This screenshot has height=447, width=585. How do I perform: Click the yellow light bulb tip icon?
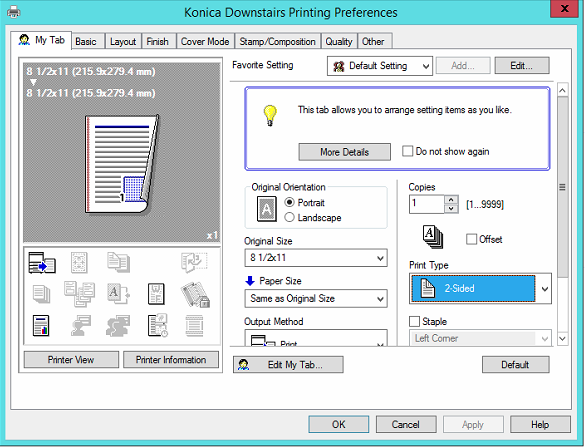pyautogui.click(x=270, y=115)
